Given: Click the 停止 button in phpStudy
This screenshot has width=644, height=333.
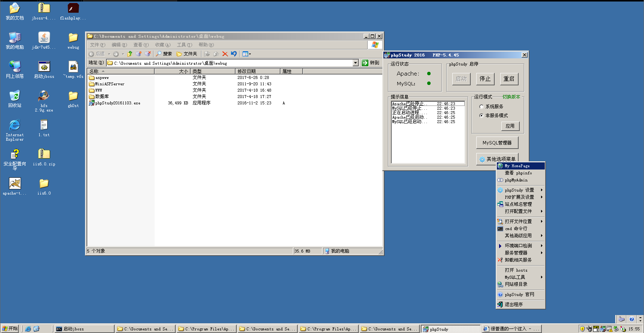Looking at the screenshot, I should pyautogui.click(x=485, y=79).
